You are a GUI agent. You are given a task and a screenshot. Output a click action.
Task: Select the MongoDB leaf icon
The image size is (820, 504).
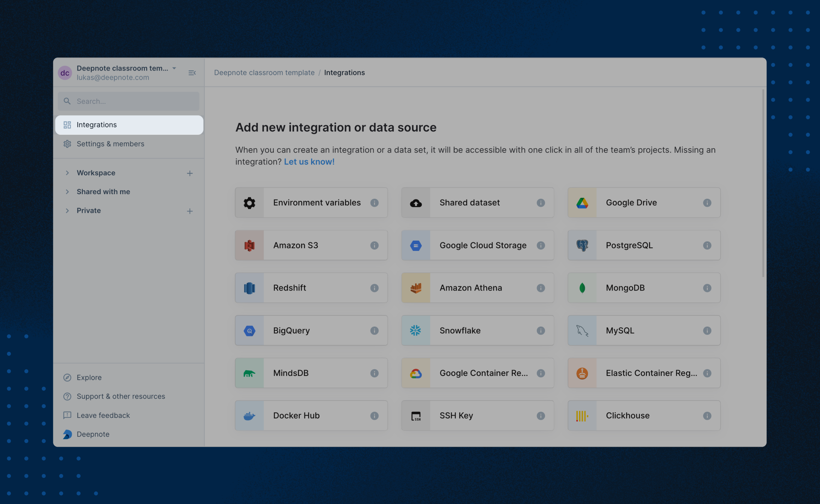(x=582, y=288)
